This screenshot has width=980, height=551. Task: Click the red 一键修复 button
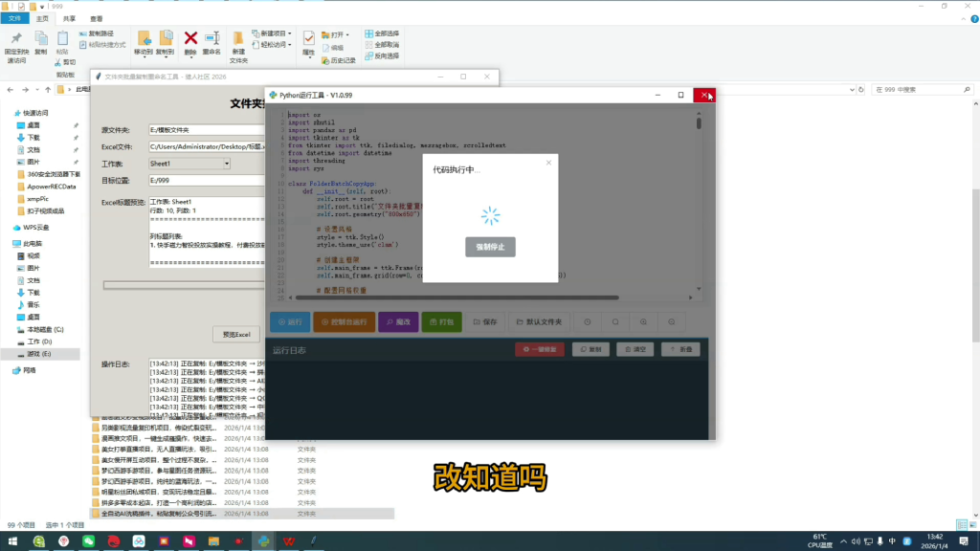[x=540, y=350]
